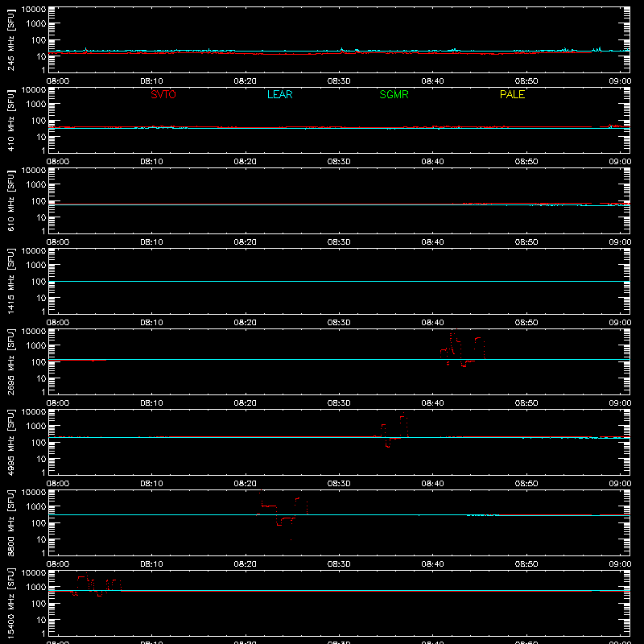Click 08:50 time label under 2695 MHz panel

pos(526,403)
